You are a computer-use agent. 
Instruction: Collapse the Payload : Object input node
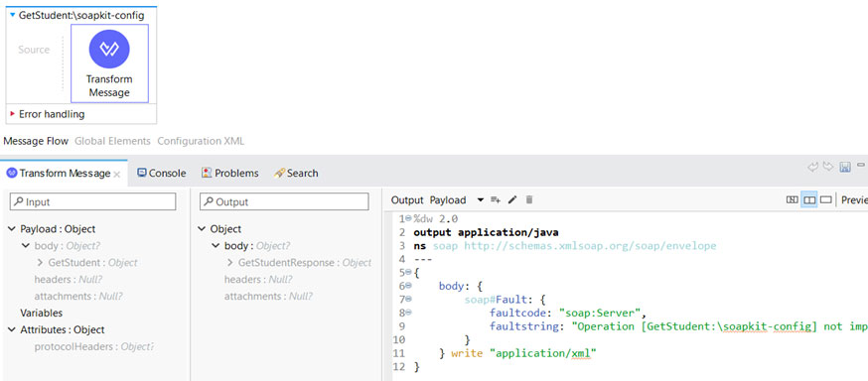point(12,229)
